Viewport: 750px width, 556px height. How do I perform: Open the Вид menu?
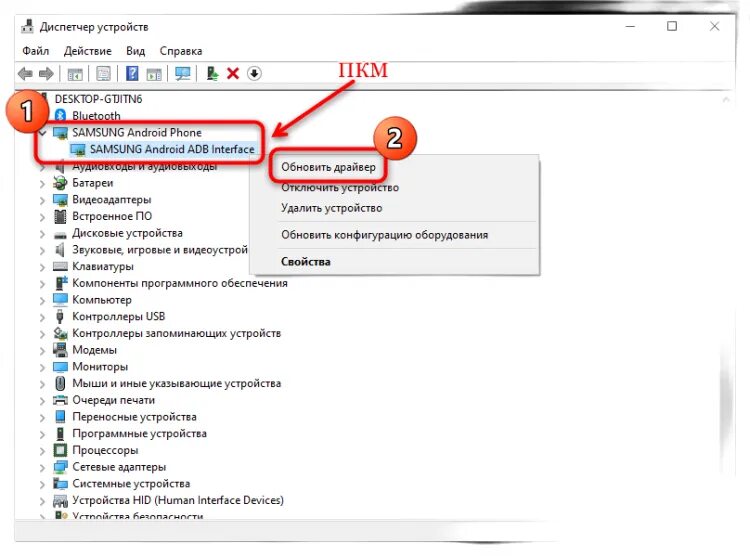pos(135,51)
